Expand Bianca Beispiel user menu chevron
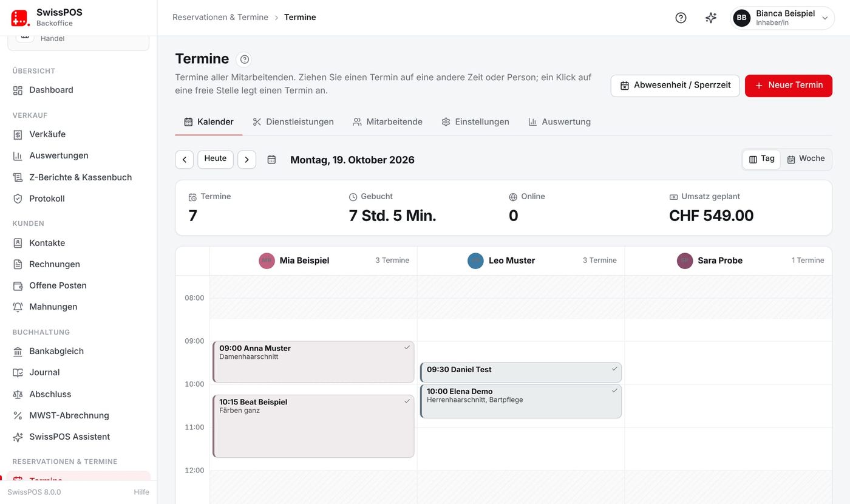The height and width of the screenshot is (504, 850). tap(825, 18)
